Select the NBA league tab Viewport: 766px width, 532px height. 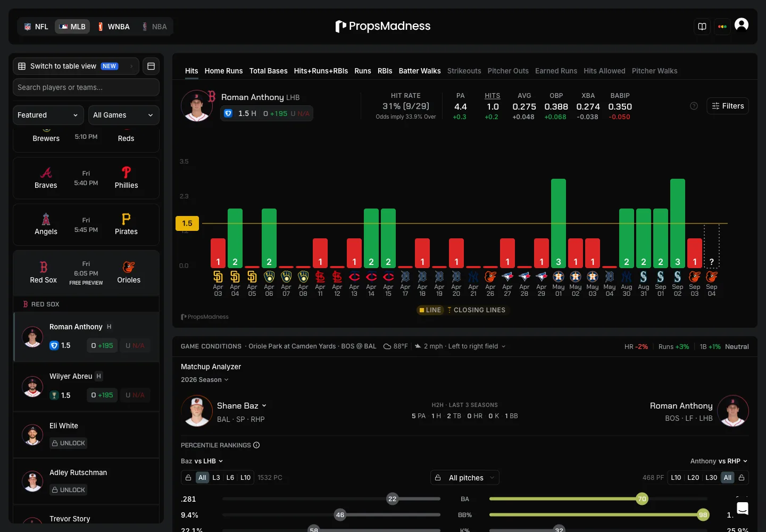(154, 27)
